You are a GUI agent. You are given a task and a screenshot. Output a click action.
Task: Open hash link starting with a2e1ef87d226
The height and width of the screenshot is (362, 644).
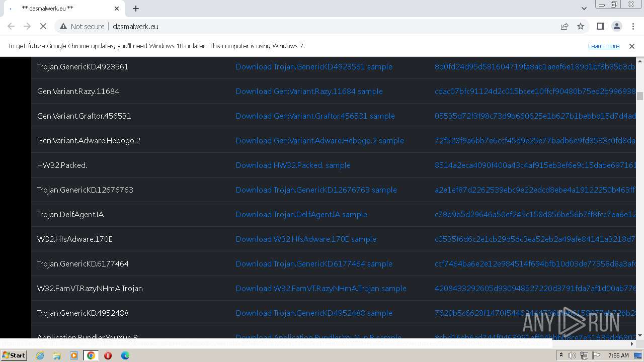(535, 190)
